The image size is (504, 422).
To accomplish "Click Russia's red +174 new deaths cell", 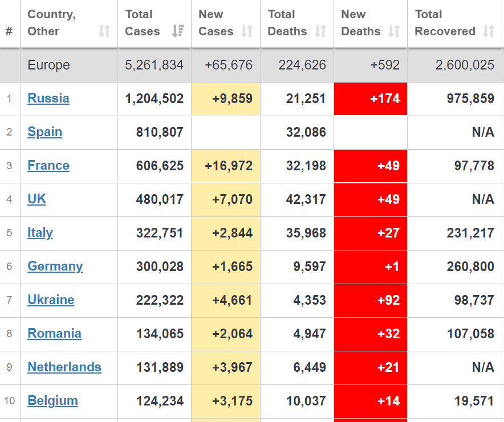I will [x=371, y=99].
